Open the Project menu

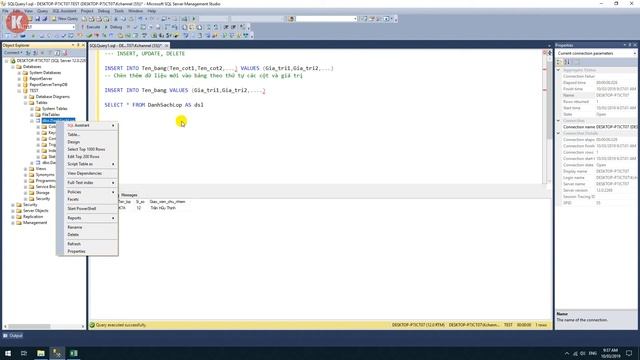(x=87, y=11)
